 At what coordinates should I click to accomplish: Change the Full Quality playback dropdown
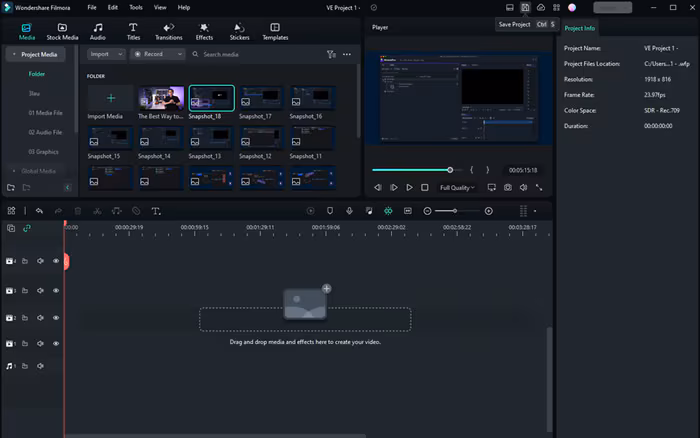coord(456,187)
